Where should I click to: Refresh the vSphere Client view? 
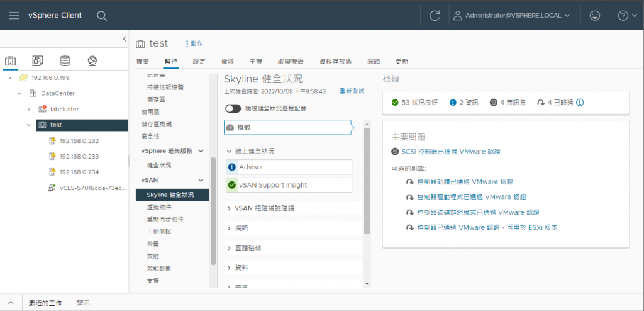tap(435, 16)
